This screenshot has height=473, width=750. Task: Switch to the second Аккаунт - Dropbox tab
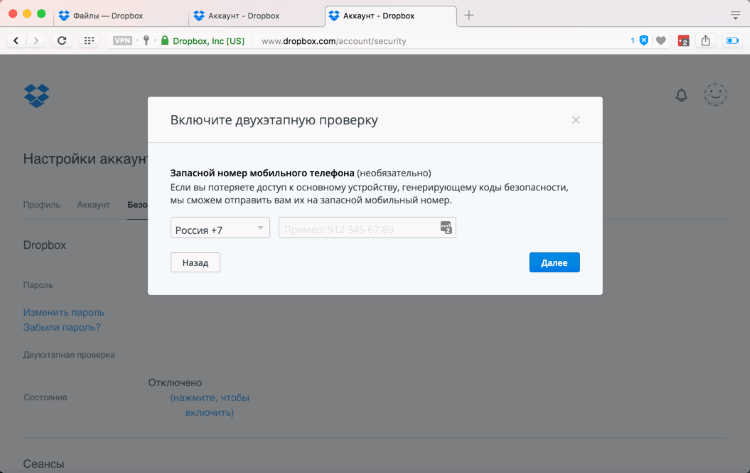(x=390, y=15)
